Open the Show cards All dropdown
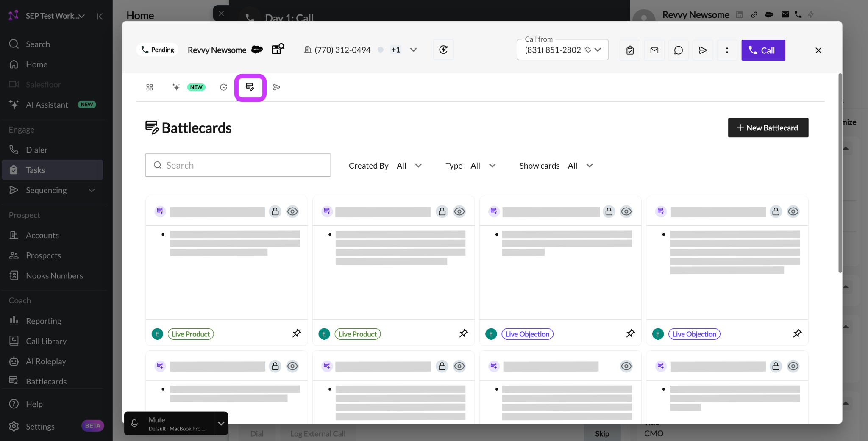The image size is (868, 441). tap(556, 166)
